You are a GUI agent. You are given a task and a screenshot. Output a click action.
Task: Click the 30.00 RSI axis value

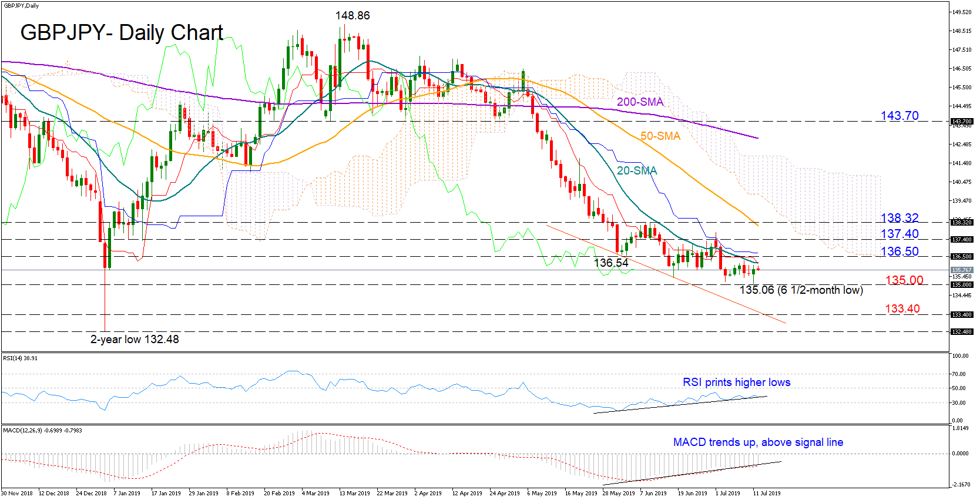tap(959, 402)
